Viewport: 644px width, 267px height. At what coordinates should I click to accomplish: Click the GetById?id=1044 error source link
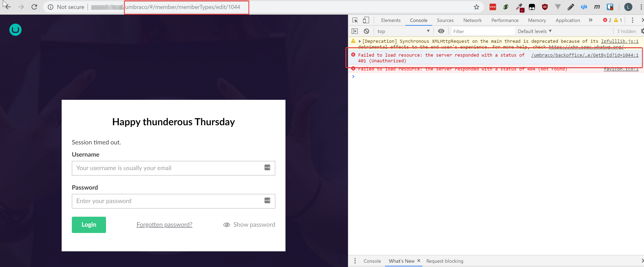pyautogui.click(x=585, y=55)
